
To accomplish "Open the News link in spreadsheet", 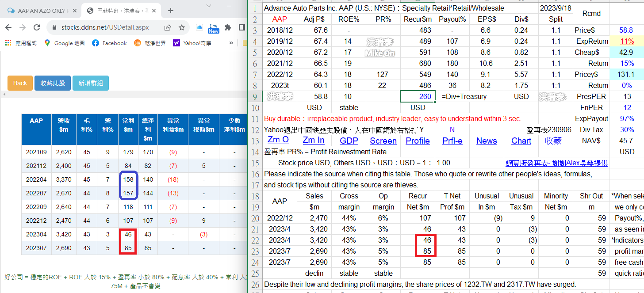I will coord(487,141).
